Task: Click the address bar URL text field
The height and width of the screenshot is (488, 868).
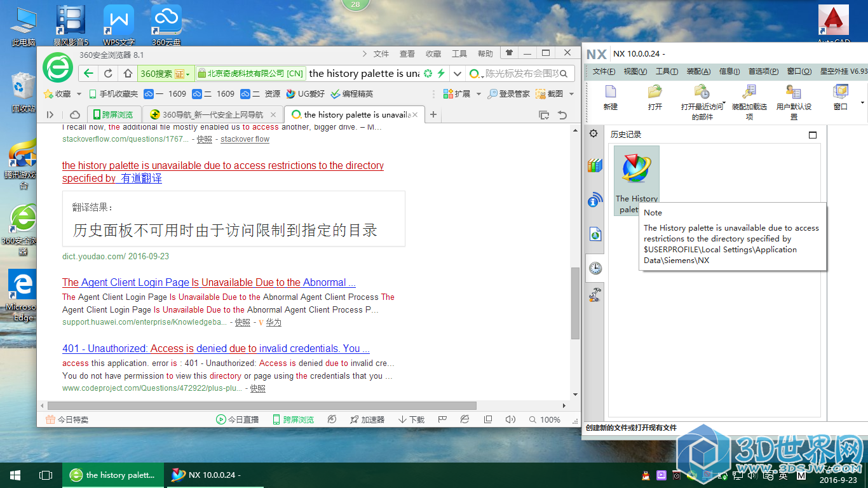Action: pyautogui.click(x=364, y=74)
